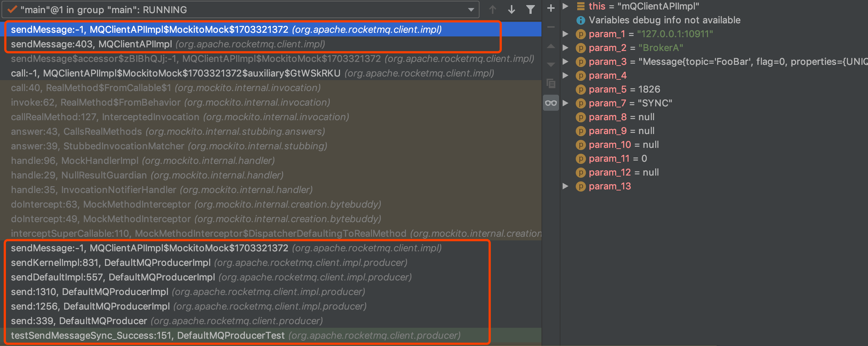Select frame sendMessage:403, MQClientAPIImpl
868x346 pixels.
tap(271, 44)
